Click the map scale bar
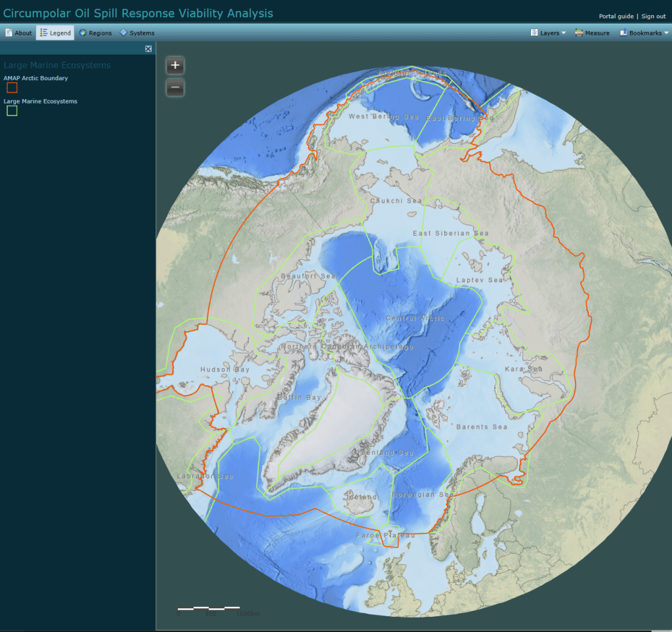Viewport: 672px width, 632px height. [209, 609]
